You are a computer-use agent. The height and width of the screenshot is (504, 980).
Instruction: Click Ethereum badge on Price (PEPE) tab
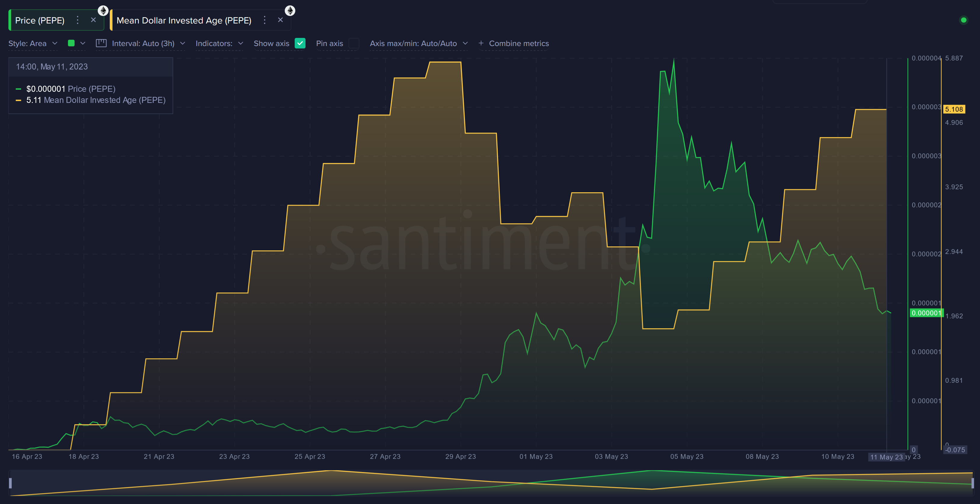pos(103,10)
